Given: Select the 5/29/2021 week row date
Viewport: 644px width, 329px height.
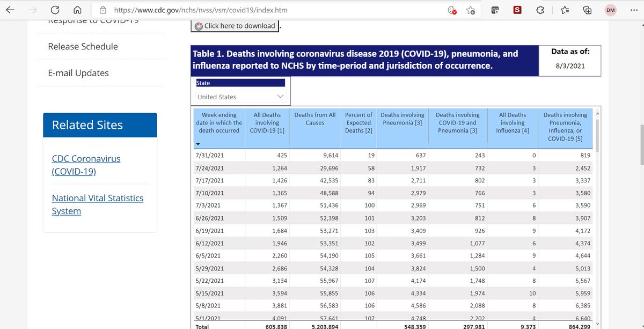Looking at the screenshot, I should click(x=209, y=268).
